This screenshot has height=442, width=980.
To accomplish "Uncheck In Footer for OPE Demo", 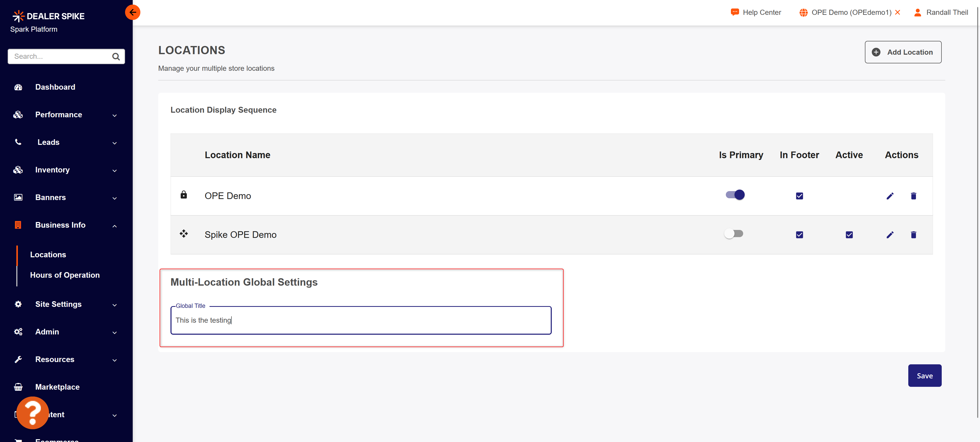I will coord(799,196).
